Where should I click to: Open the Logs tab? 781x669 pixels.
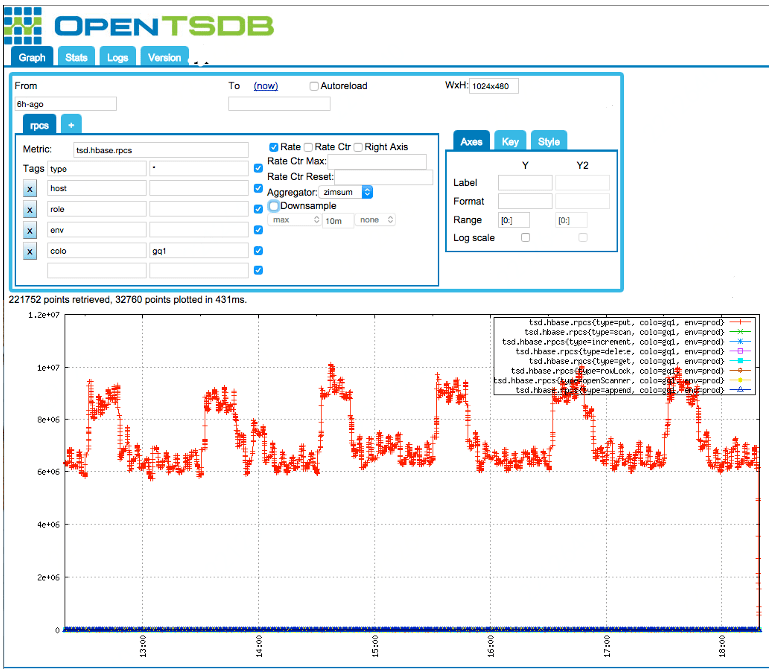pos(117,58)
